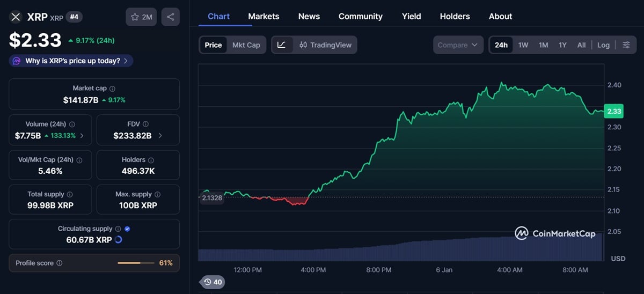Switch to TradingView chart mode
The image size is (644, 294).
click(325, 45)
